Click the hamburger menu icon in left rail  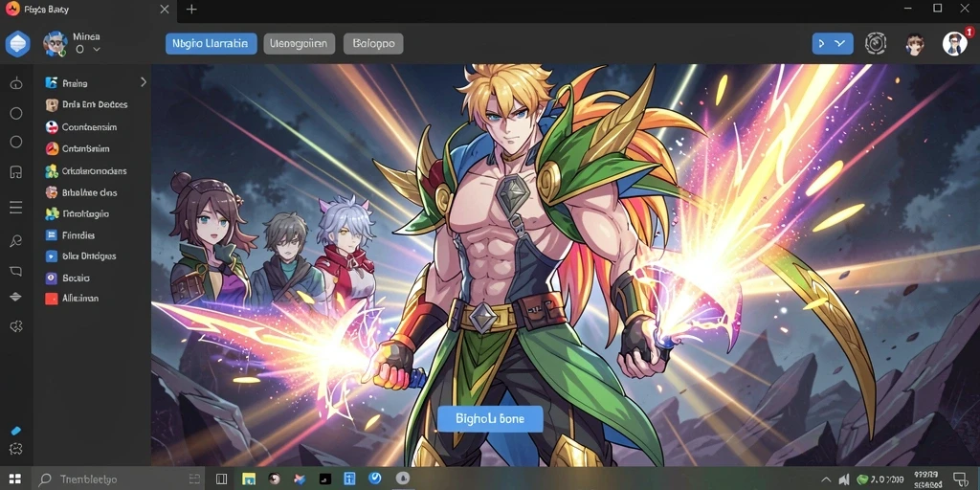point(16,208)
